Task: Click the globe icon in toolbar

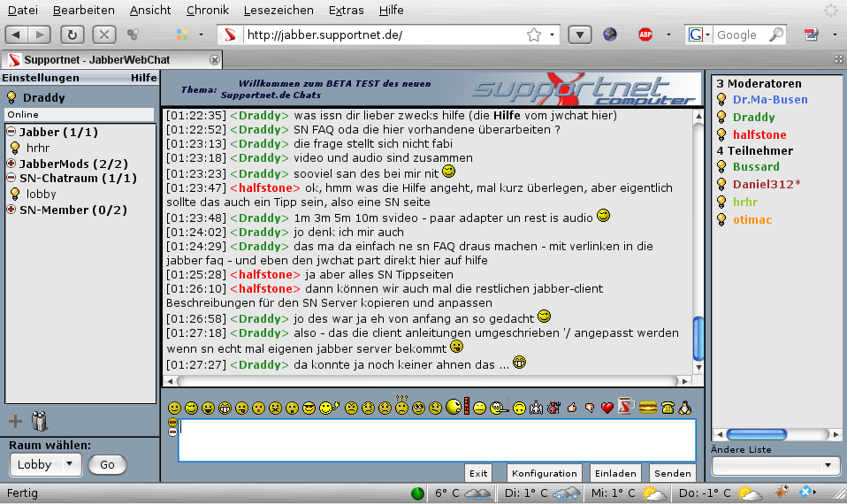Action: point(610,34)
